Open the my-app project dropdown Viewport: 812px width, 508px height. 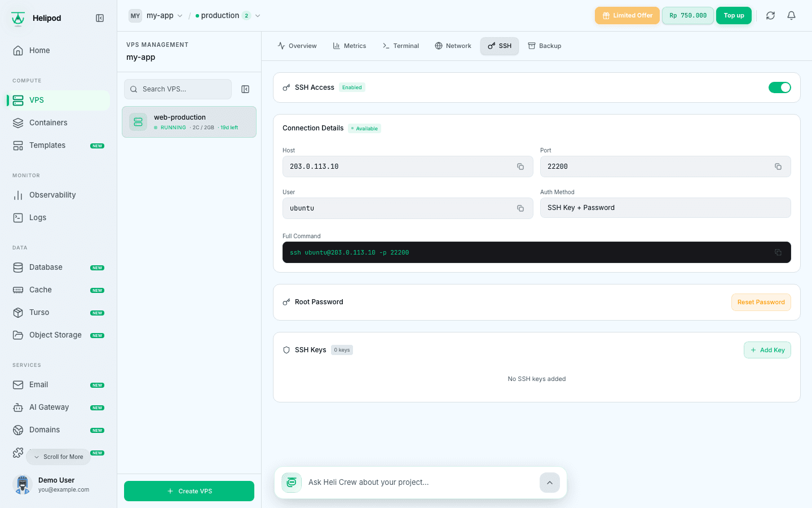tap(156, 16)
